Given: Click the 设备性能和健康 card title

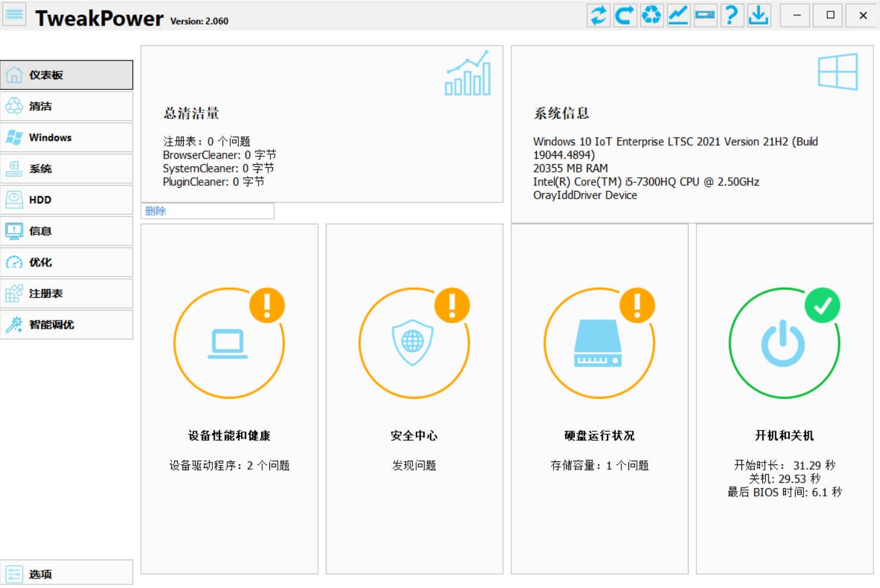Looking at the screenshot, I should point(230,436).
